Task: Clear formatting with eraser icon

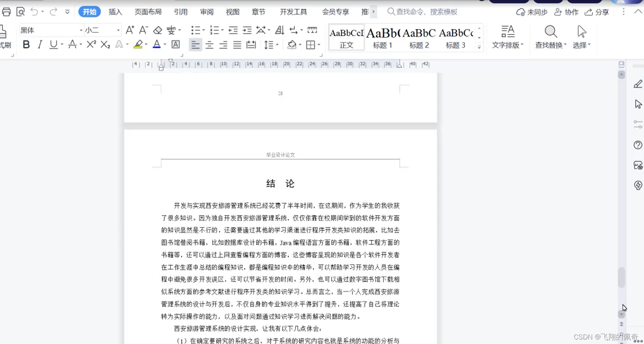Action: click(158, 30)
